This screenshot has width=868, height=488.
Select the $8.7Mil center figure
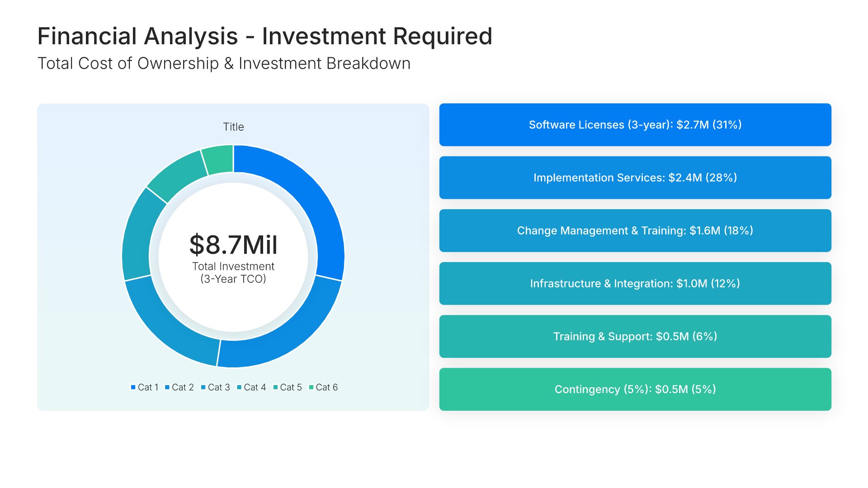(x=233, y=245)
